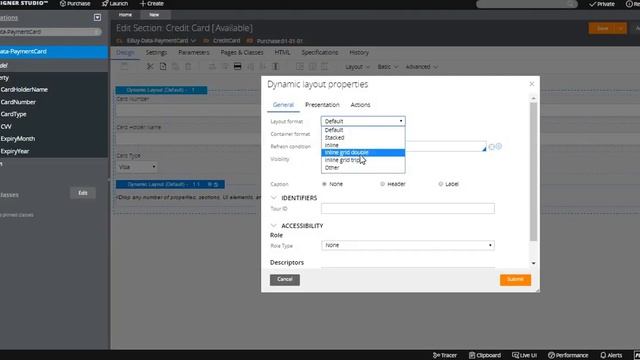
Task: Click the black-banded layout icon in toolbar
Action: coord(237,67)
